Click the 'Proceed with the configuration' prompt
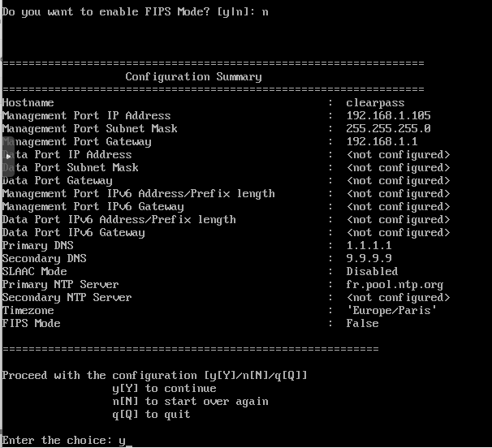 point(154,376)
